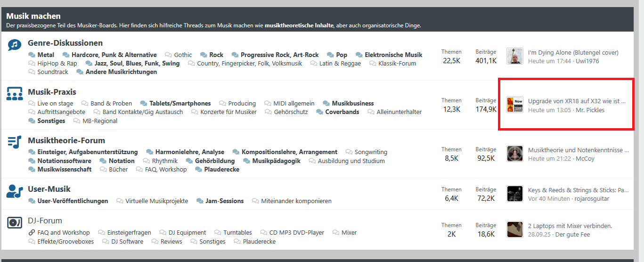Viewport: 644px width, 262px height.
Task: Click the Musiktheorie-Forum notes icon
Action: (x=15, y=142)
